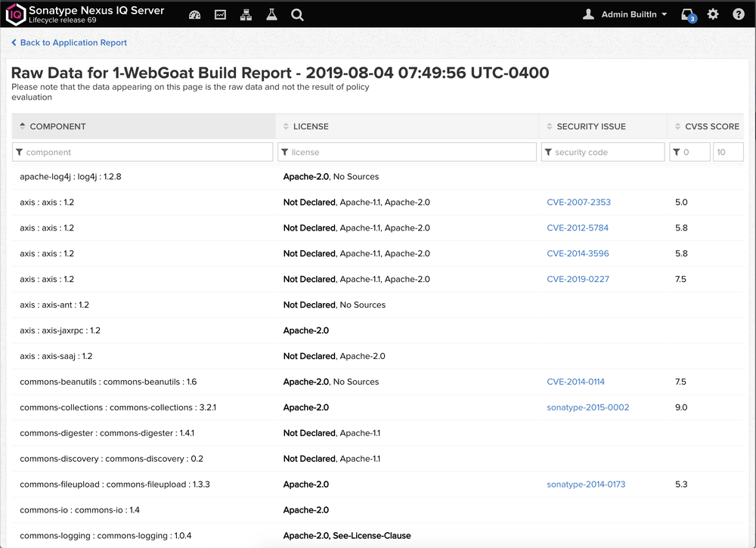756x548 pixels.
Task: Open the Dashboard gauge icon
Action: (x=195, y=15)
